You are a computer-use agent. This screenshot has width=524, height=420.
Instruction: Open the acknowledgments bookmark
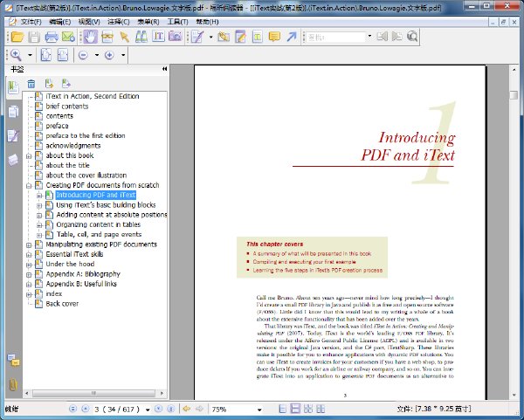pyautogui.click(x=73, y=146)
